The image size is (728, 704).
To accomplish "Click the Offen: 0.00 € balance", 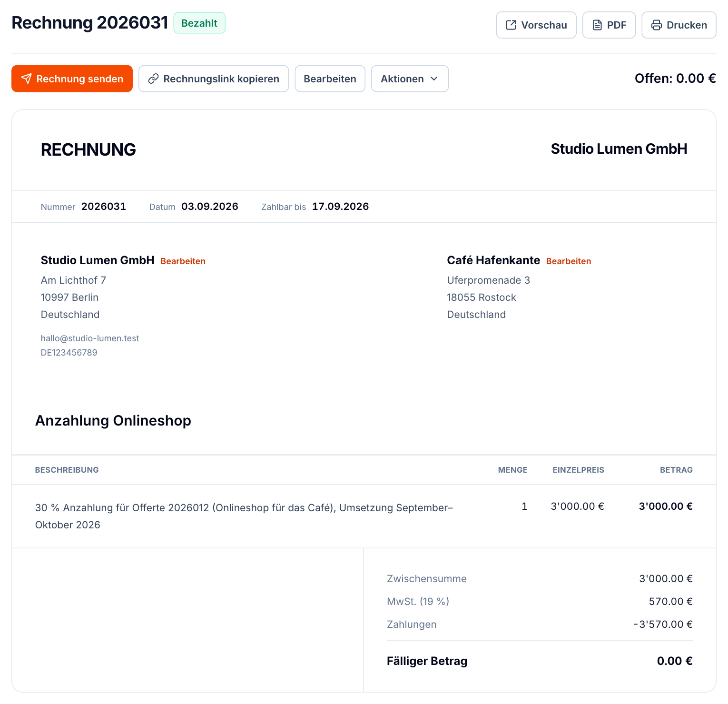I will coord(675,79).
